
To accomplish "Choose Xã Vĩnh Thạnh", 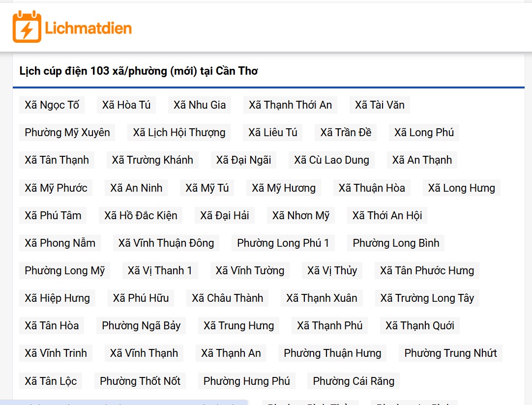I will pyautogui.click(x=144, y=353).
